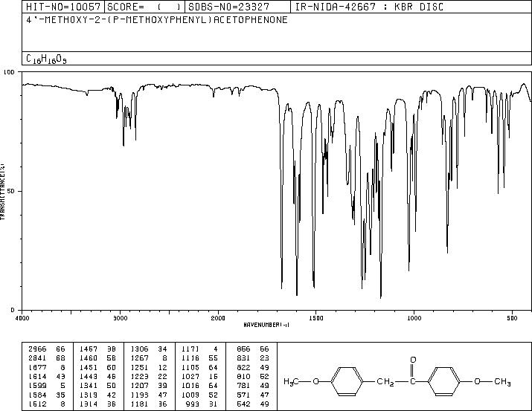Select the 1193 peak entry in table
This screenshot has height=411, width=532.
coord(149,395)
